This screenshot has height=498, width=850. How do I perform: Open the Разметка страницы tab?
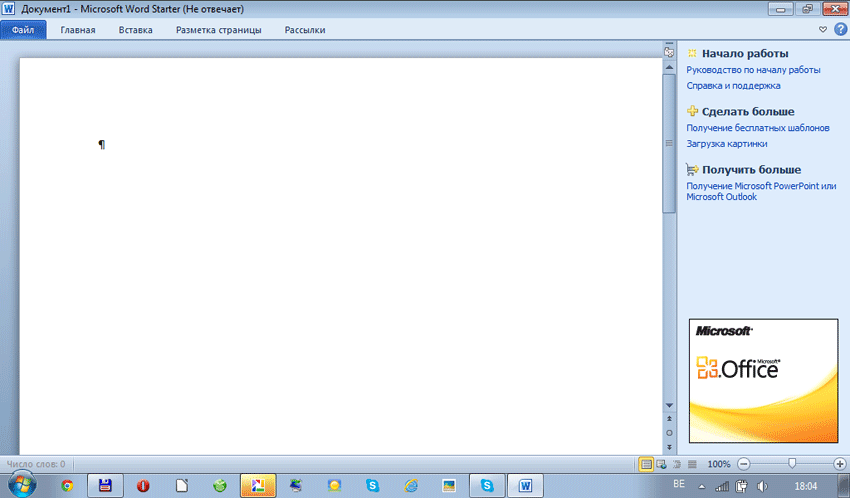pyautogui.click(x=218, y=30)
